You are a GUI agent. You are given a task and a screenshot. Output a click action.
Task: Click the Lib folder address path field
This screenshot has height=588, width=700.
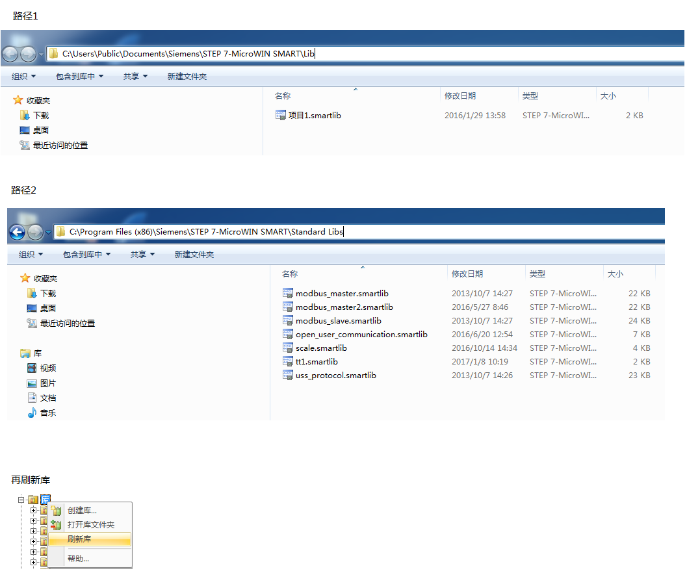pos(365,53)
